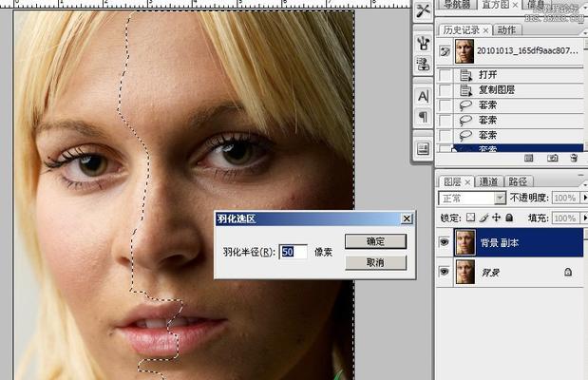Set history brush source on snapshot
The image size is (588, 380).
[445, 51]
